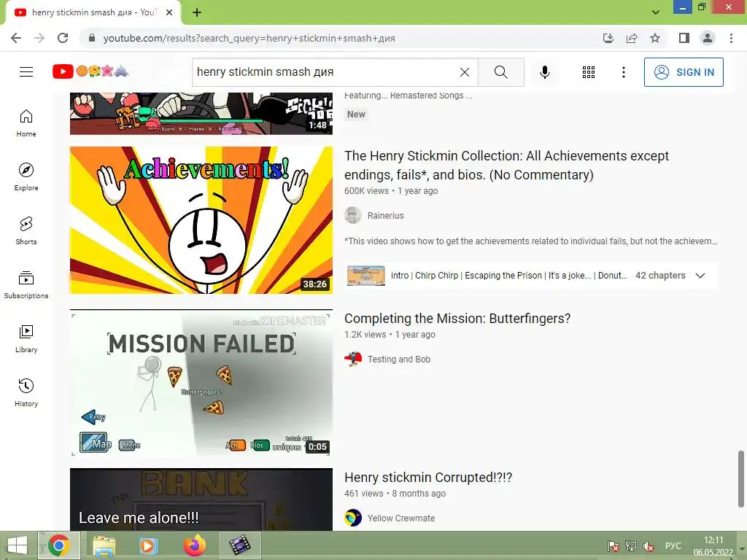Open 'The Henry Stickmin Collection: All Achievements' title

click(506, 166)
